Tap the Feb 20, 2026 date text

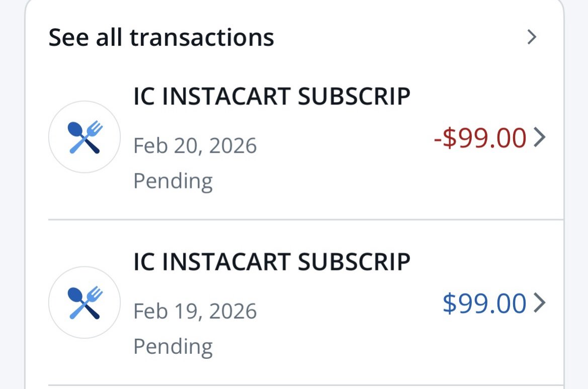coord(195,146)
